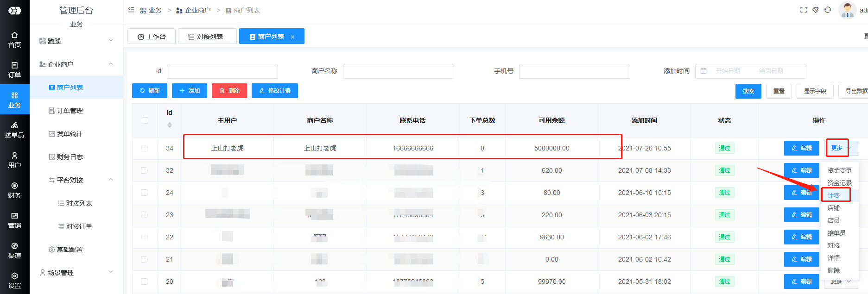Click the 搜索 button
Image resolution: width=868 pixels, height=294 pixels.
(748, 91)
